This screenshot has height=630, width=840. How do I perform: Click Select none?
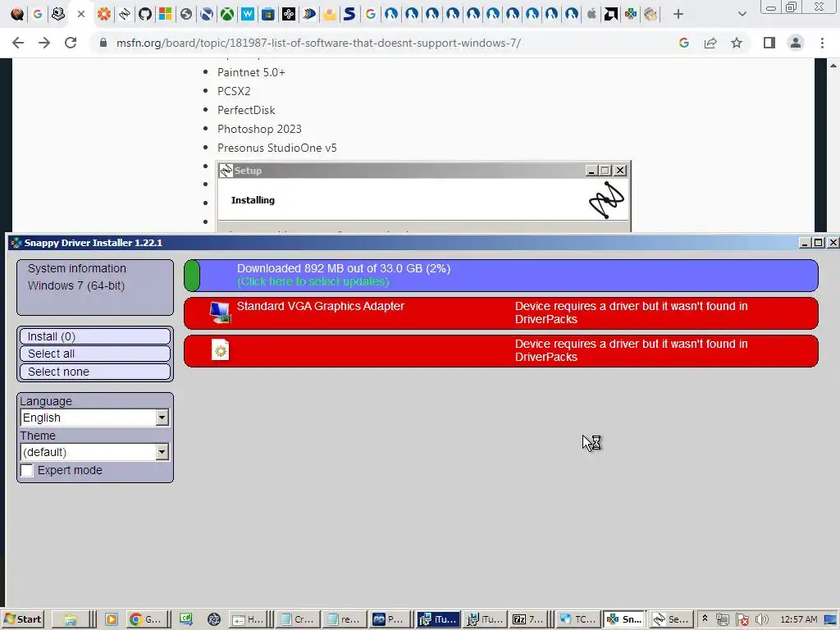click(95, 372)
